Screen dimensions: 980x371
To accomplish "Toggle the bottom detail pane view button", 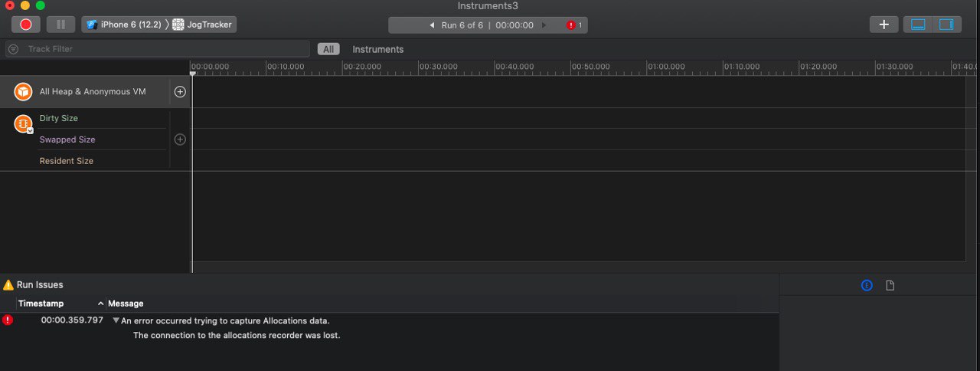I will pyautogui.click(x=918, y=25).
